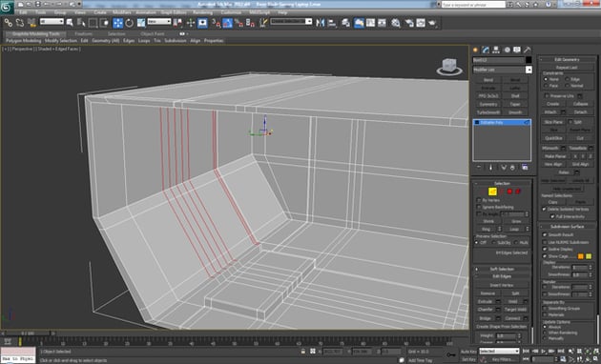The height and width of the screenshot is (364, 601).
Task: Enable the By Vertex checkbox
Action: click(x=479, y=200)
